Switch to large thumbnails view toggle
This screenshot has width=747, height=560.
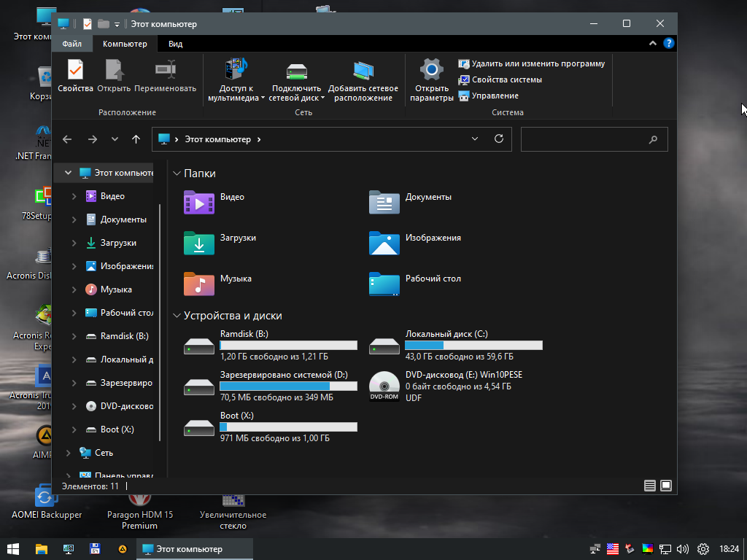[666, 486]
